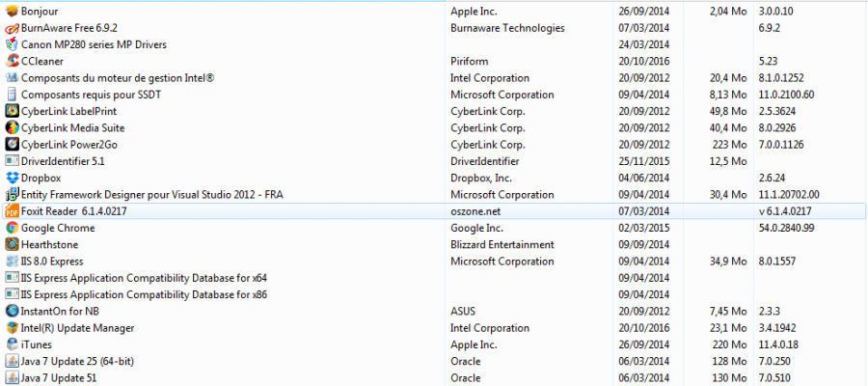The image size is (868, 386).
Task: Click the Java 7 Update 25 (64-bit) icon
Action: click(11, 361)
